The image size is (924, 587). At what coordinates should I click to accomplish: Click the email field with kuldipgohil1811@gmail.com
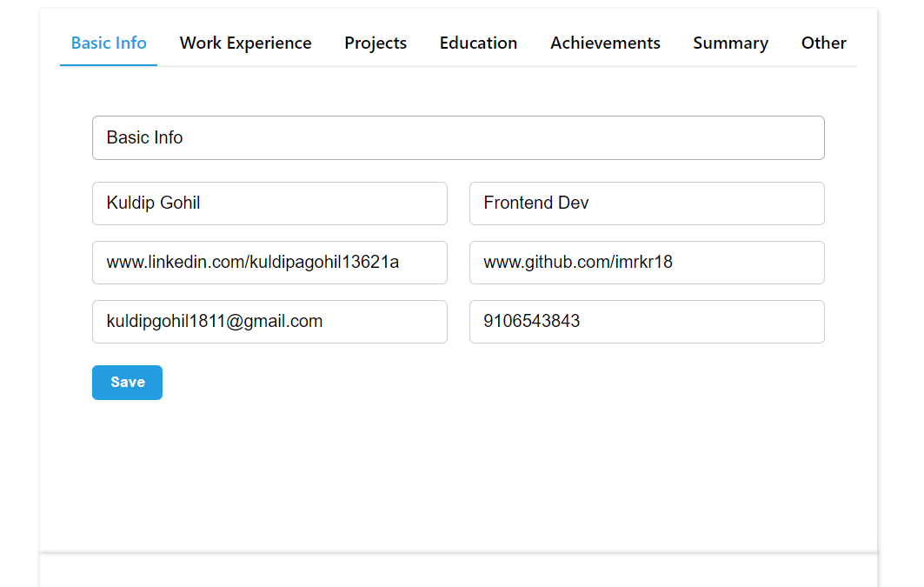[269, 322]
